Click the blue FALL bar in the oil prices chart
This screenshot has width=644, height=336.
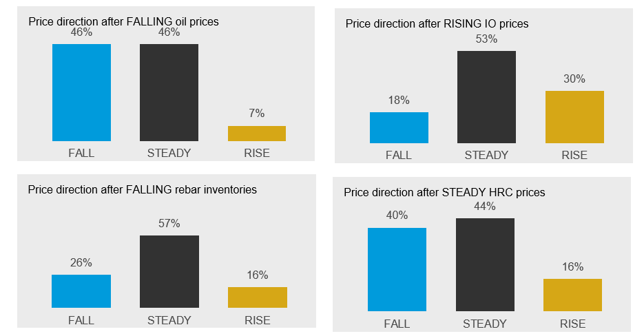click(x=81, y=92)
